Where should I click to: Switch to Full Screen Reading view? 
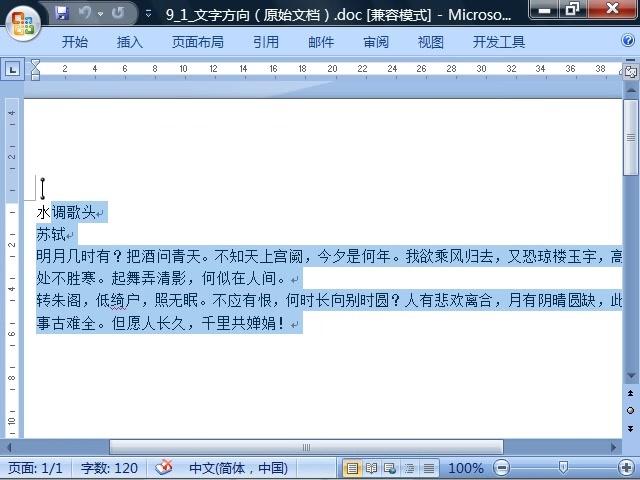[371, 468]
